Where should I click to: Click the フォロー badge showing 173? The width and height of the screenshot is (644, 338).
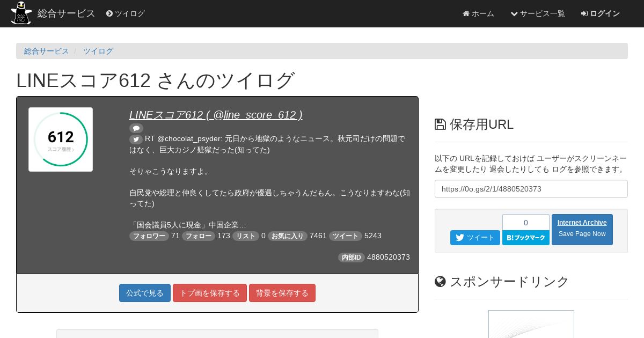click(x=199, y=236)
